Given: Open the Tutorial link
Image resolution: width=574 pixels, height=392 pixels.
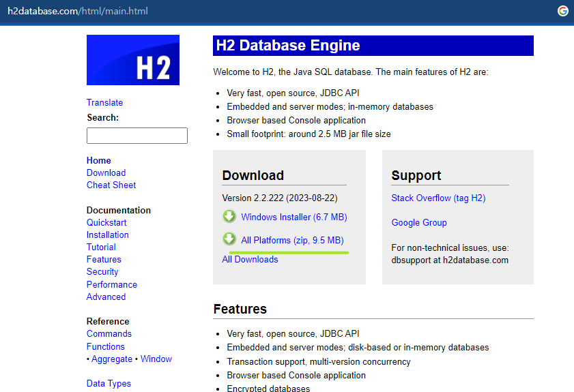Looking at the screenshot, I should tap(101, 247).
